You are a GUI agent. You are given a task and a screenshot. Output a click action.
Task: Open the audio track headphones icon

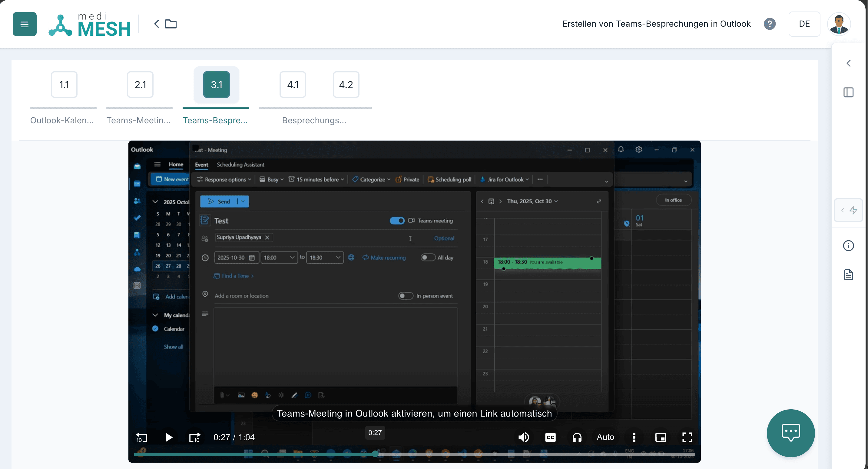[577, 437]
